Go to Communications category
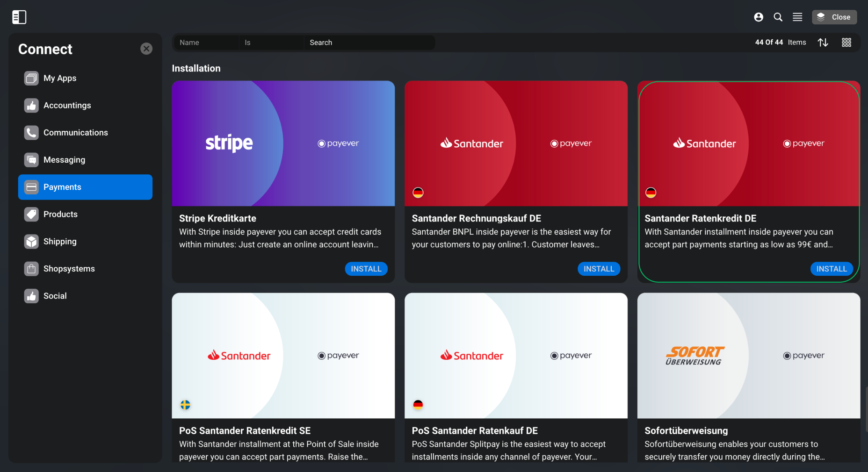This screenshot has height=472, width=868. 85,133
